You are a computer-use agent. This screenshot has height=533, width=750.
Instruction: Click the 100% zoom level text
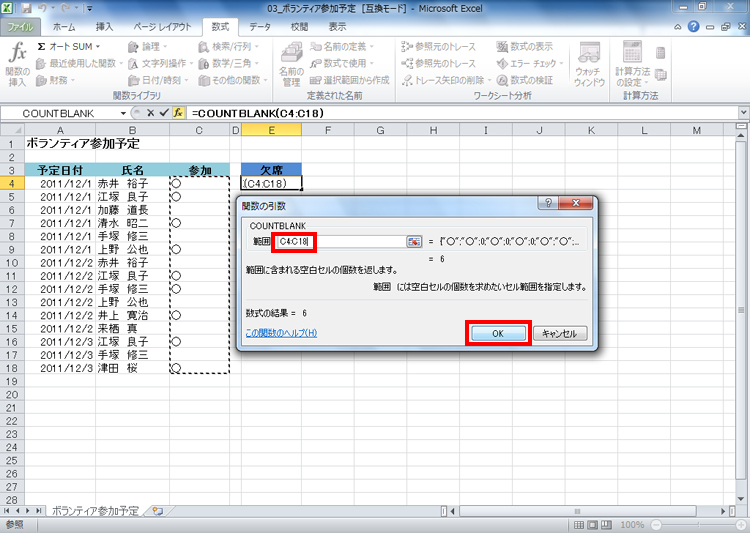[632, 525]
